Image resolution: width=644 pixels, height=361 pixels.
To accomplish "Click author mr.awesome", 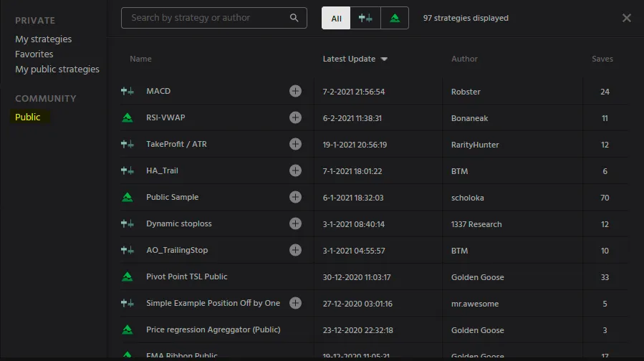I will [x=475, y=304].
